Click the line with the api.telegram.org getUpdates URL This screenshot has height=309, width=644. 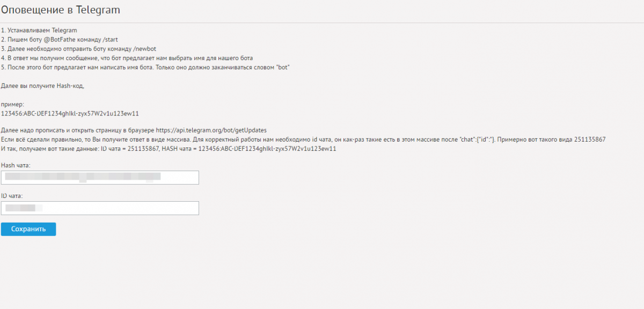[134, 130]
